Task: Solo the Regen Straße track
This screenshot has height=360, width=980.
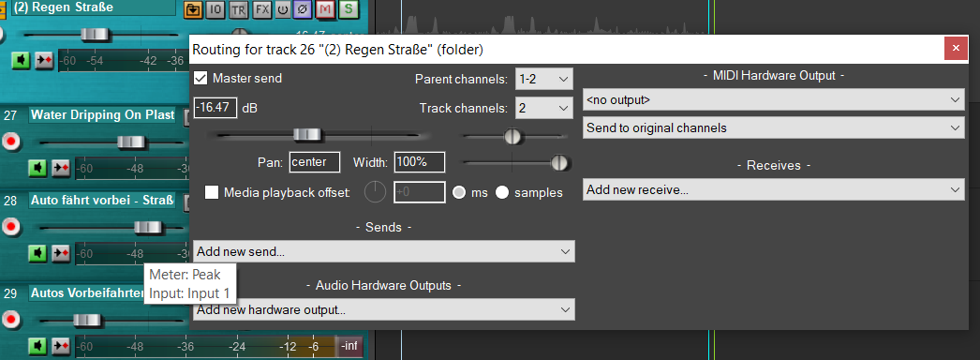Action: [349, 9]
